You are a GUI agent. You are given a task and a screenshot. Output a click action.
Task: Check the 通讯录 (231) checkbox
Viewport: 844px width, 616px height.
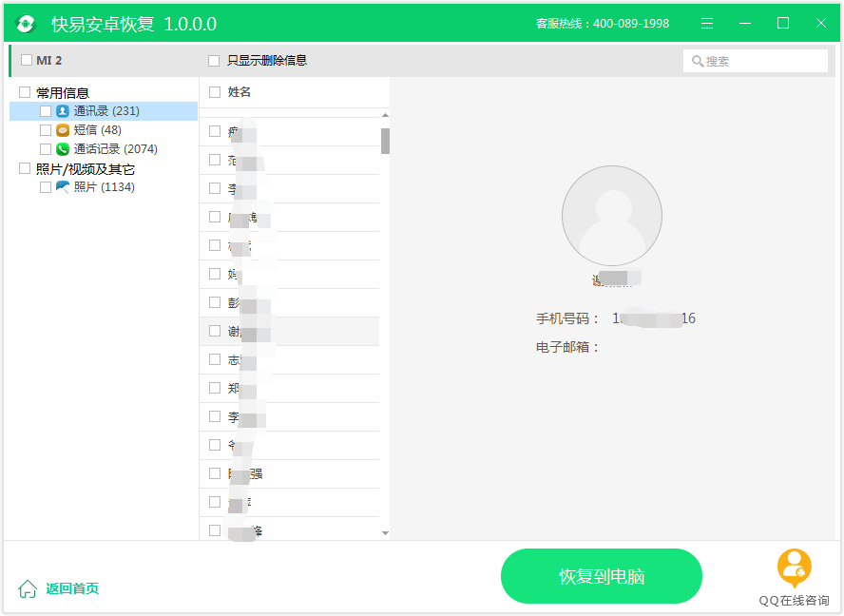tap(46, 111)
